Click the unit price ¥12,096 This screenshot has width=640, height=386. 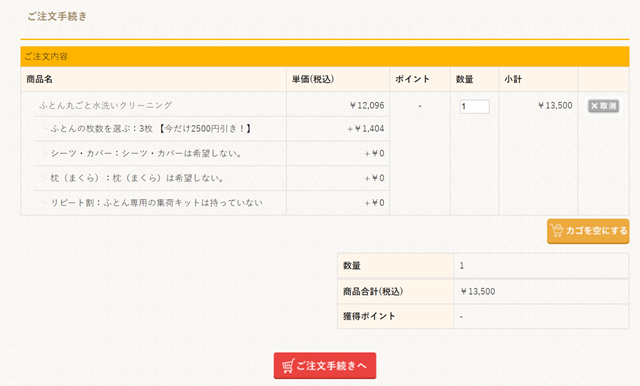pyautogui.click(x=367, y=106)
